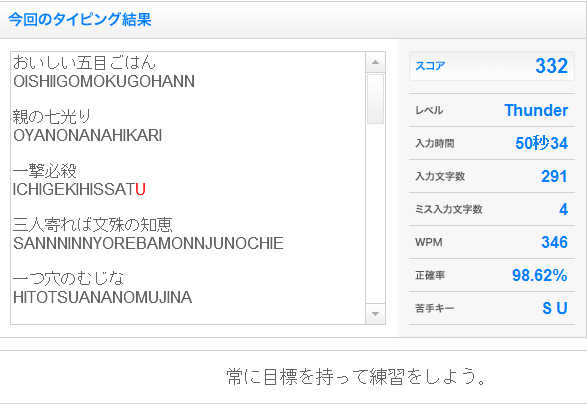This screenshot has width=587, height=404.
Task: Click the WPM label
Action: (429, 243)
